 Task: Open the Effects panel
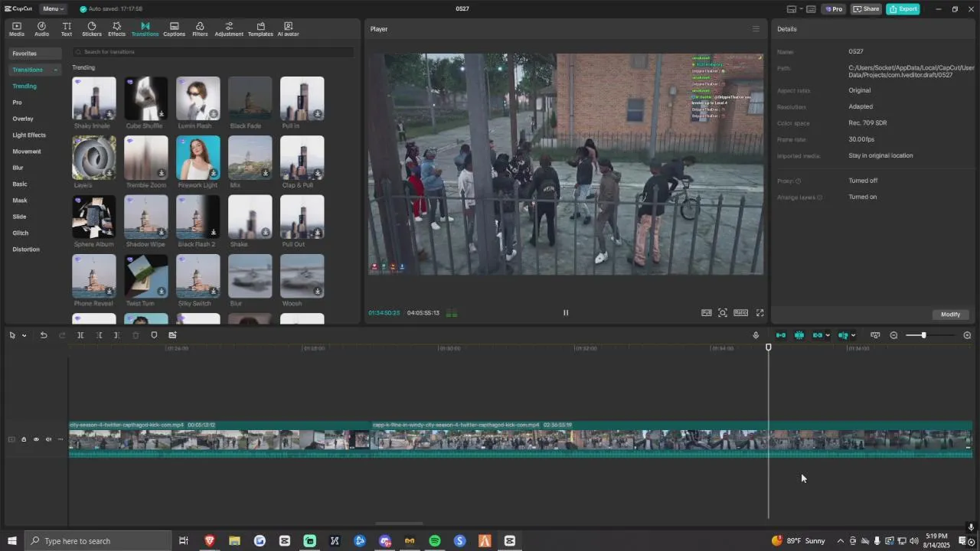click(116, 29)
